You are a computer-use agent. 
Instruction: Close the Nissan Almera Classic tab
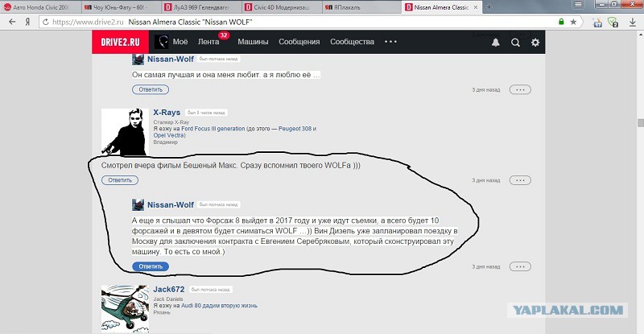[x=476, y=7]
